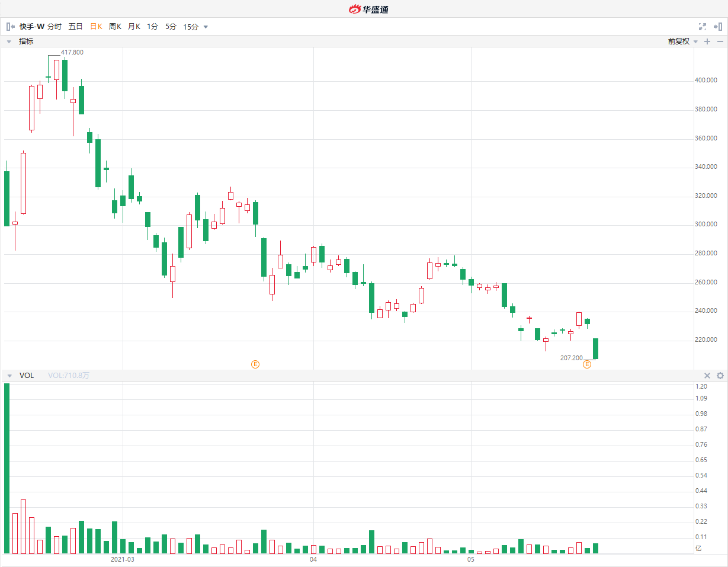728x567 pixels.
Task: Close the VOL indicator panel
Action: (707, 376)
